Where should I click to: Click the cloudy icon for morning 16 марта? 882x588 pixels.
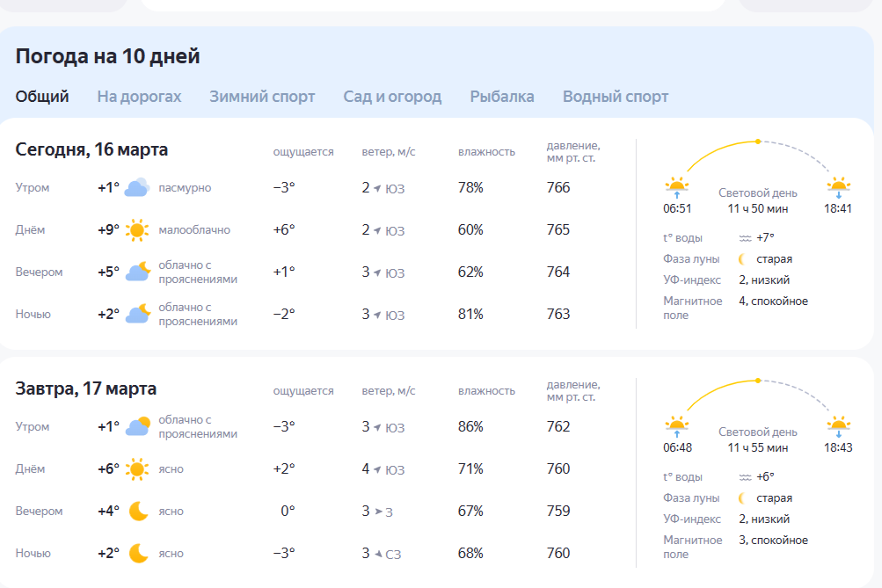pyautogui.click(x=136, y=186)
